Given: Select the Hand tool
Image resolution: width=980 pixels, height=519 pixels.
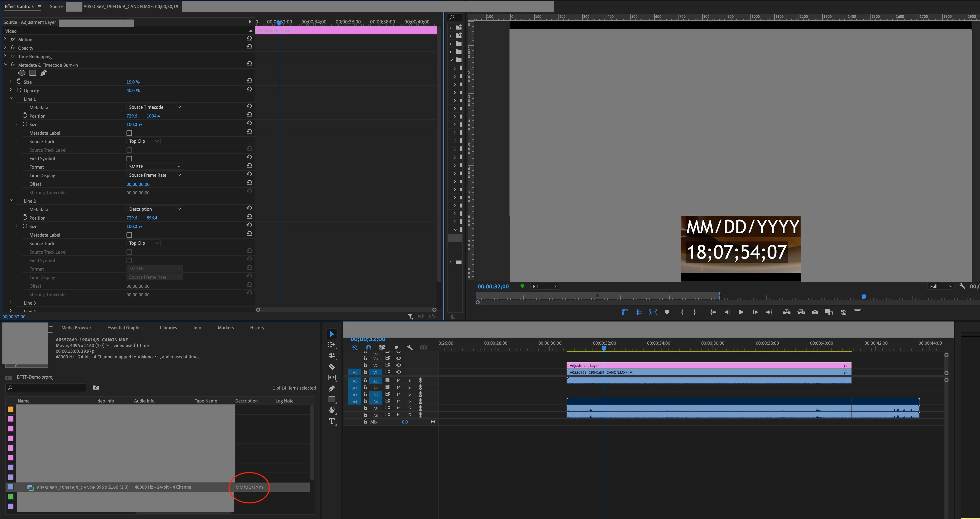Looking at the screenshot, I should (x=332, y=410).
